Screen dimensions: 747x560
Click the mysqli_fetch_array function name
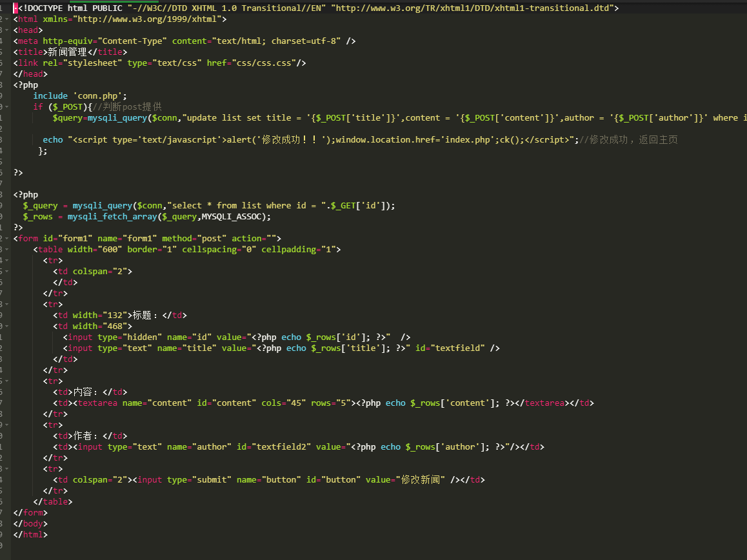[x=112, y=217]
